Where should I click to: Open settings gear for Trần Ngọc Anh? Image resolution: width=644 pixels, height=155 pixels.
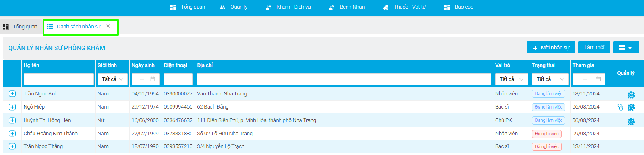(631, 95)
